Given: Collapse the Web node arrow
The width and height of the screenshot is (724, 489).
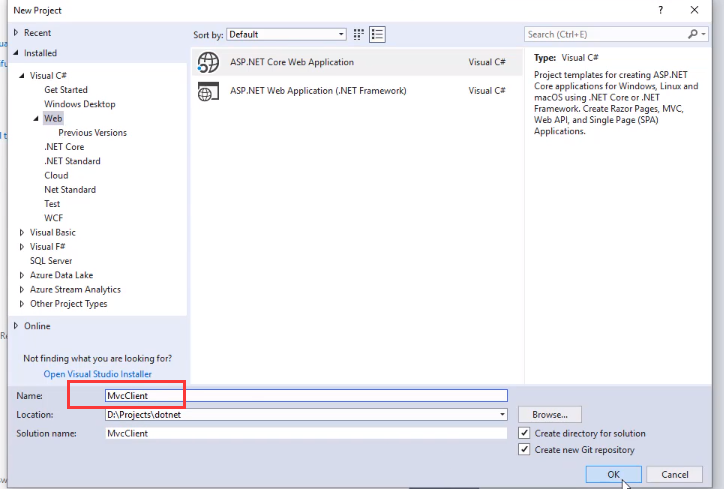Looking at the screenshot, I should (36, 119).
